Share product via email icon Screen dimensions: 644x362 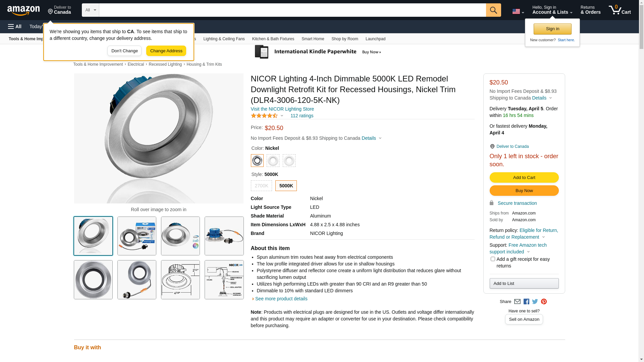517,302
